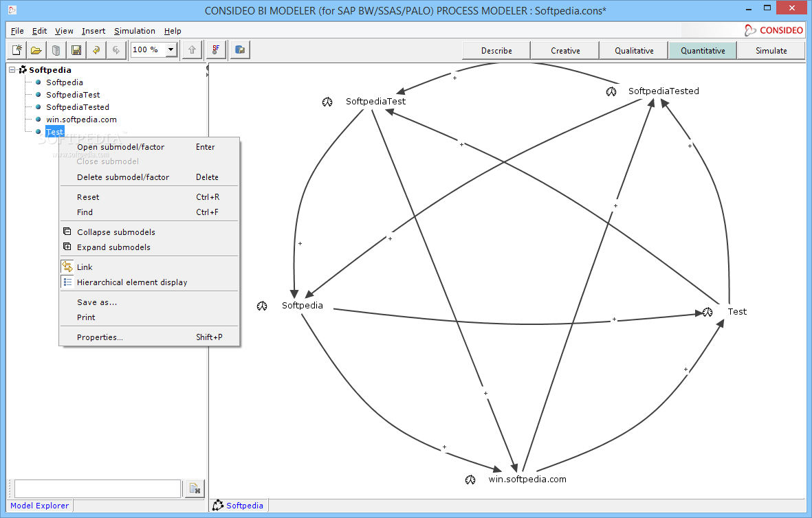This screenshot has width=812, height=518.
Task: Click the SoftpediaTest label on canvas
Action: tap(375, 102)
